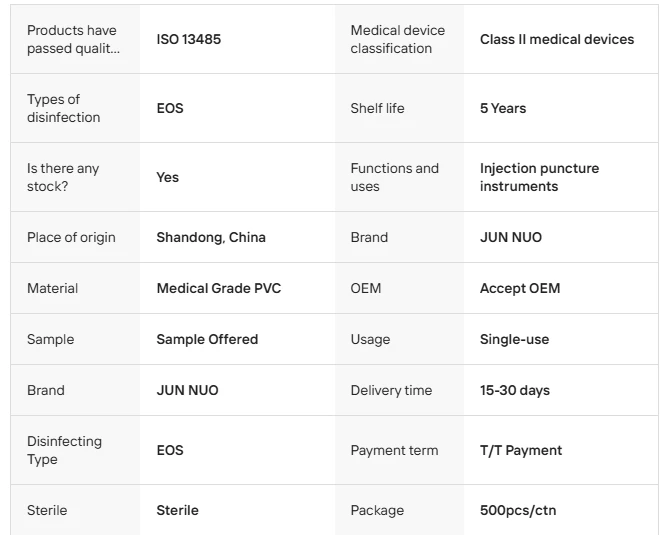Select the '5 Years' shelf life value
The width and height of the screenshot is (663, 535).
503,108
